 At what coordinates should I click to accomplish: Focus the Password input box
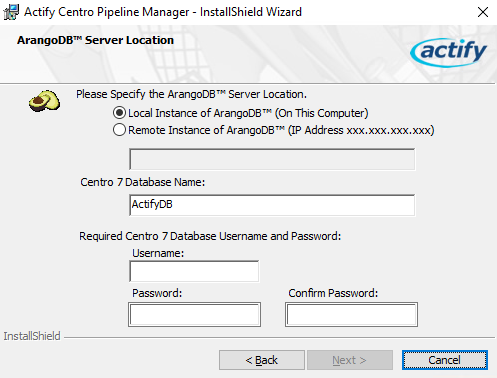click(194, 314)
